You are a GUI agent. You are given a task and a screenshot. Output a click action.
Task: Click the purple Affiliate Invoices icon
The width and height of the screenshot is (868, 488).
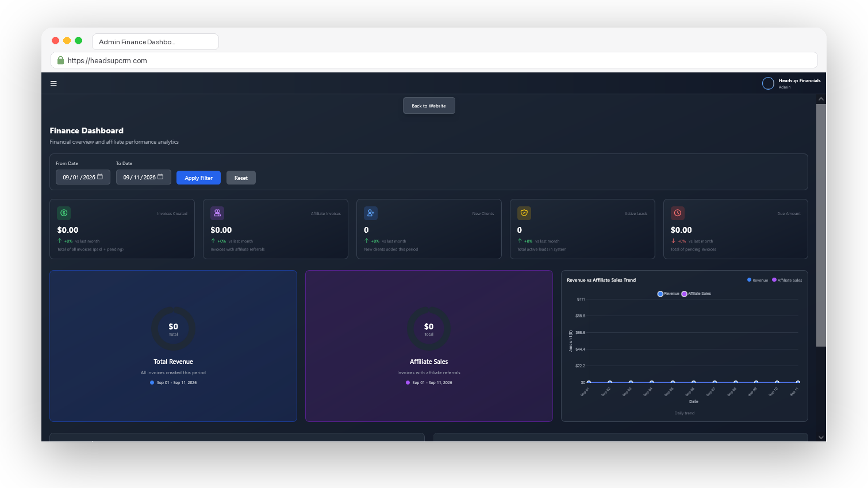217,213
